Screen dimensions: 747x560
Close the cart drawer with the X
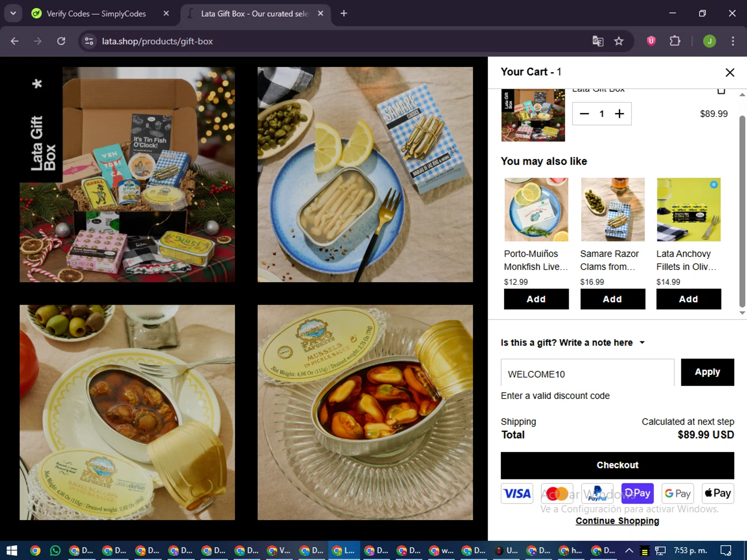(730, 73)
